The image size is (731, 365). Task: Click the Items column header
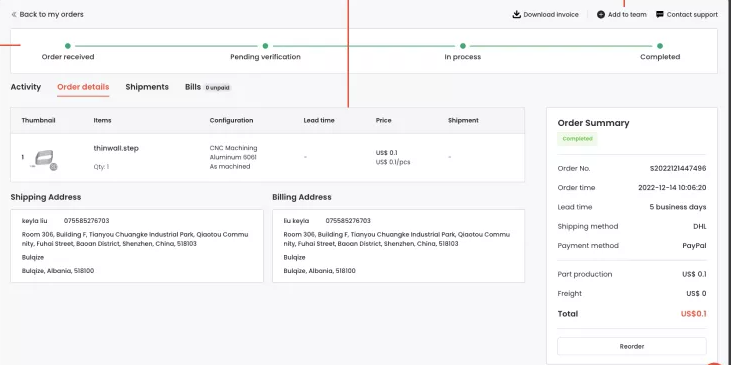point(103,120)
